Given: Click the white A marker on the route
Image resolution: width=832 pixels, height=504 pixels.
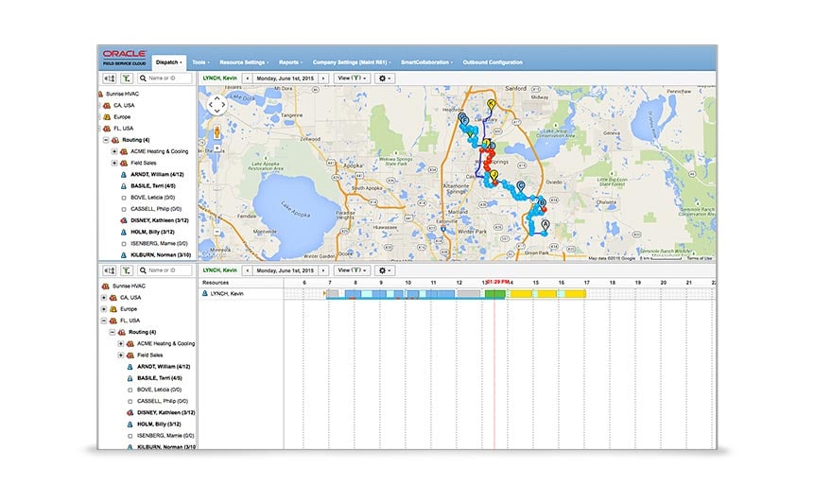Looking at the screenshot, I should [x=544, y=225].
